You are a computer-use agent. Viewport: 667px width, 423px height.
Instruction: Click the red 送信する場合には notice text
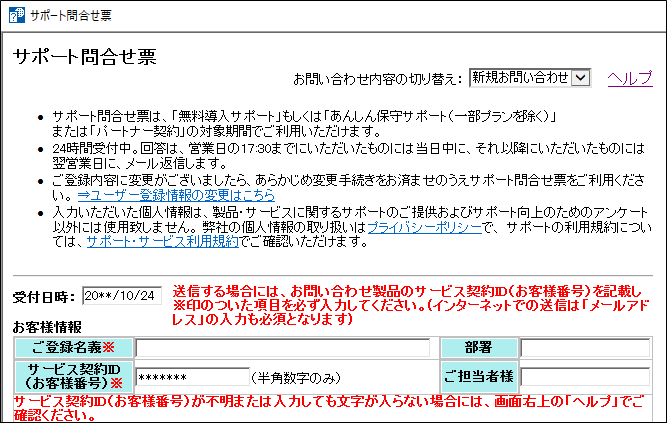pos(410,306)
